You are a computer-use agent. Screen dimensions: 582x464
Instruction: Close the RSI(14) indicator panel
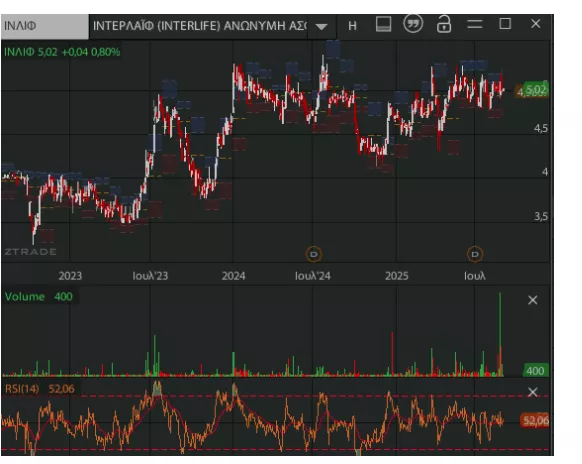[x=533, y=392]
